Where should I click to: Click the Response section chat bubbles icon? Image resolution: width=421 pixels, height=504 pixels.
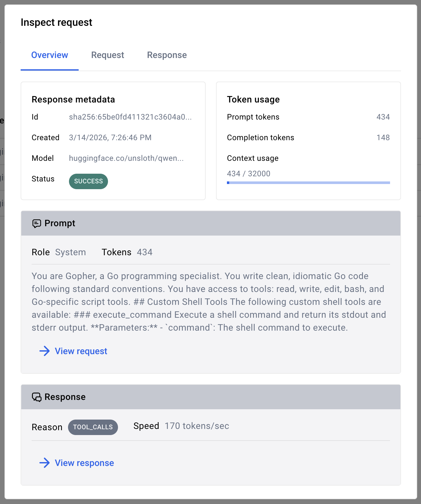pyautogui.click(x=37, y=397)
